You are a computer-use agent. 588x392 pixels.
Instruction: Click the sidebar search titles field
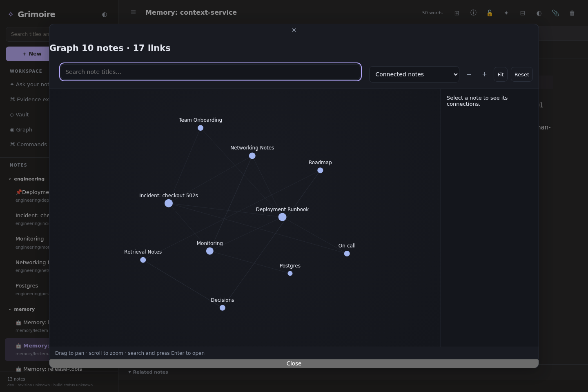(28, 34)
